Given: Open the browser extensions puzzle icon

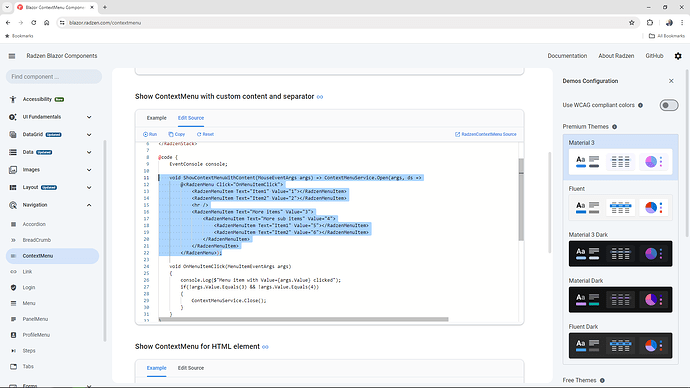Looking at the screenshot, I should (x=650, y=22).
